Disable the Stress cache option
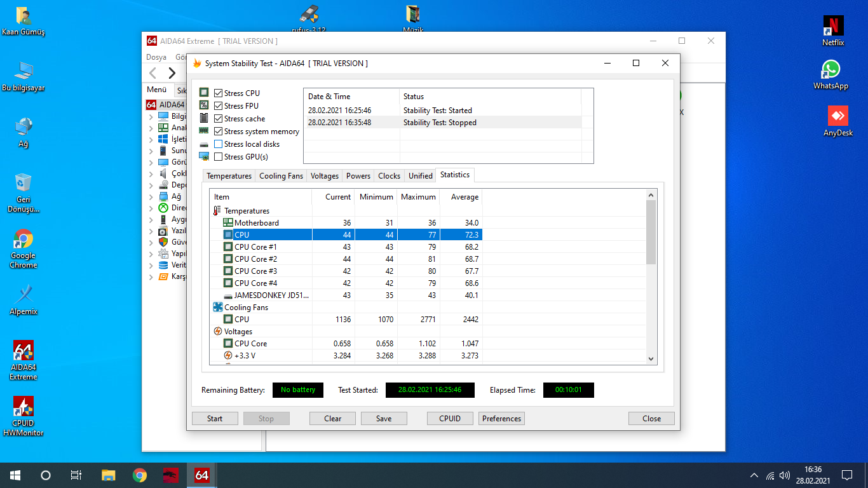 219,119
